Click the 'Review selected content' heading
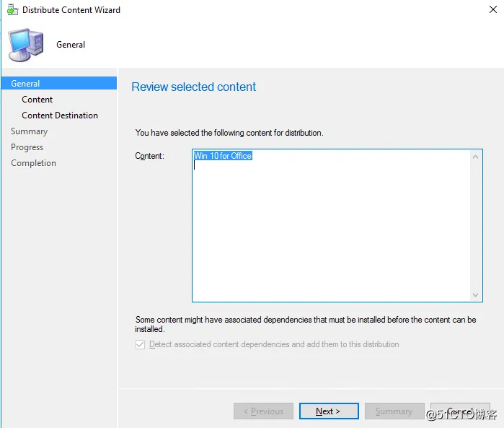Screen dimensions: 504x428 tap(193, 87)
